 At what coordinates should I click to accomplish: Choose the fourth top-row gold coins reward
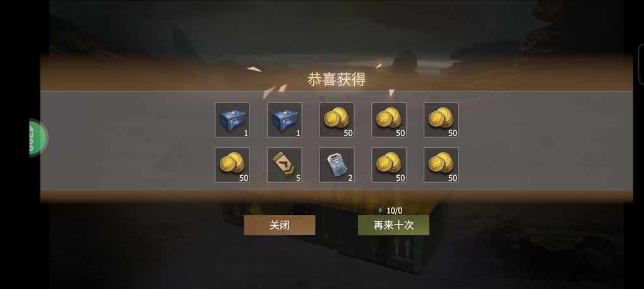point(389,120)
